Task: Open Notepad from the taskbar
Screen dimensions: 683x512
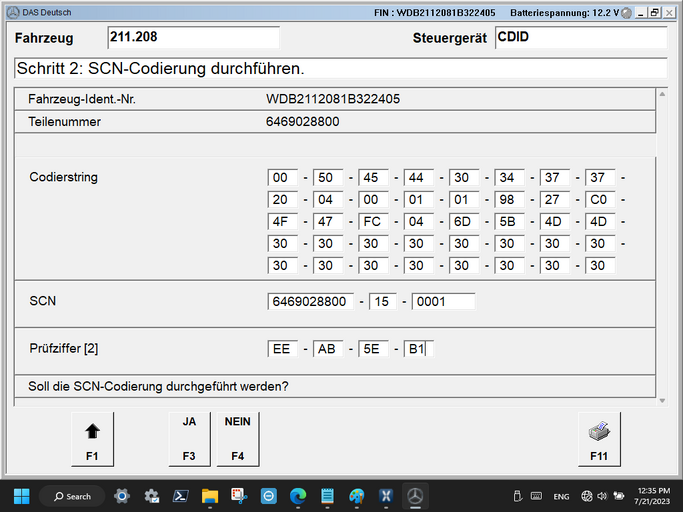Action: [x=327, y=496]
